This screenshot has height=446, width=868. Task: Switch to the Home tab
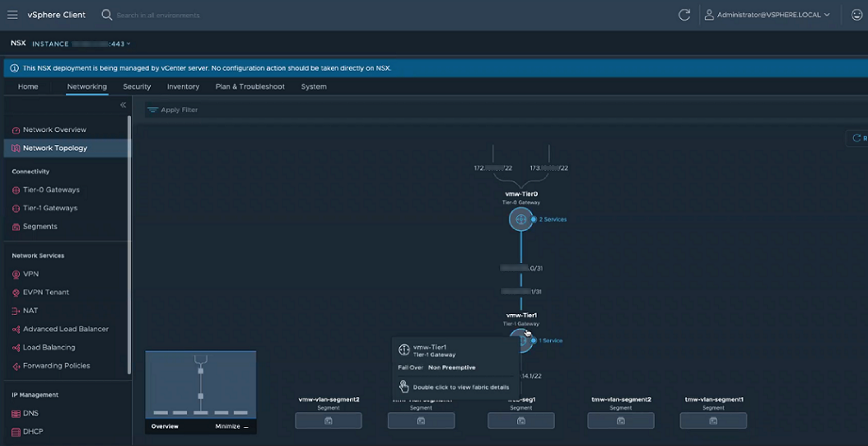pyautogui.click(x=28, y=87)
